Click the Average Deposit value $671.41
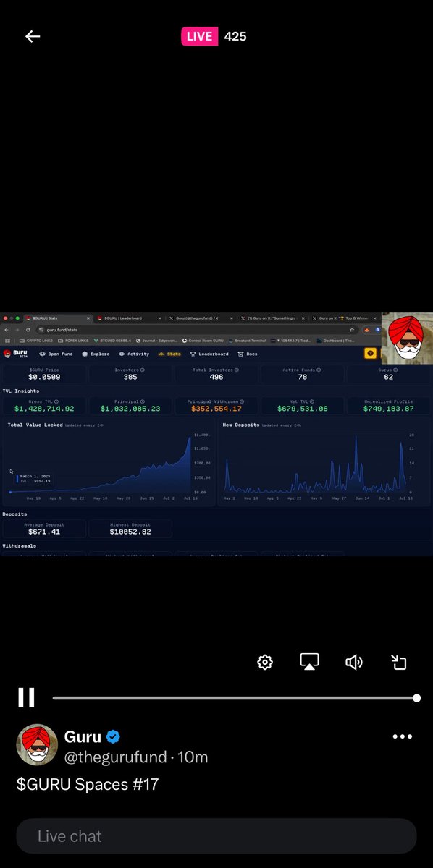This screenshot has height=868, width=433. click(44, 532)
